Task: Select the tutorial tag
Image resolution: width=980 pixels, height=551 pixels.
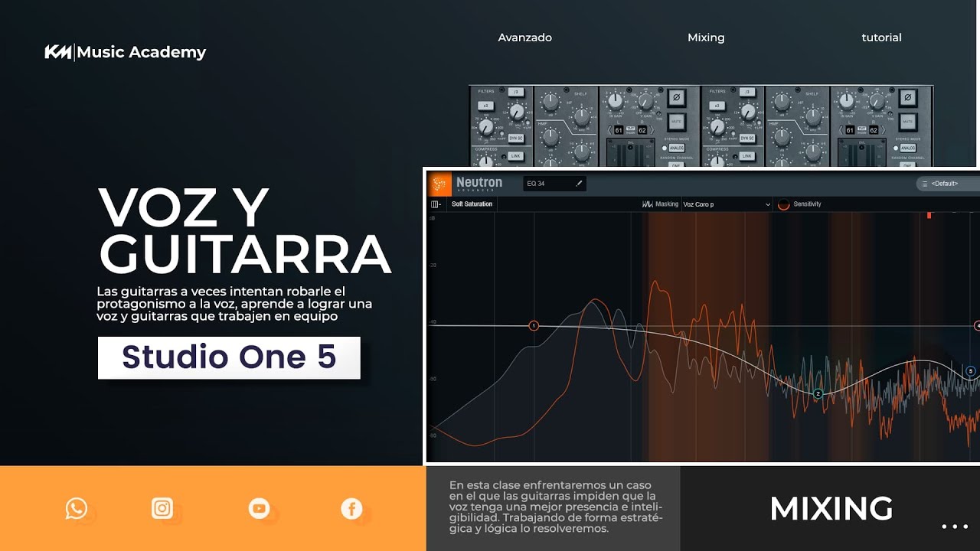Action: [881, 37]
